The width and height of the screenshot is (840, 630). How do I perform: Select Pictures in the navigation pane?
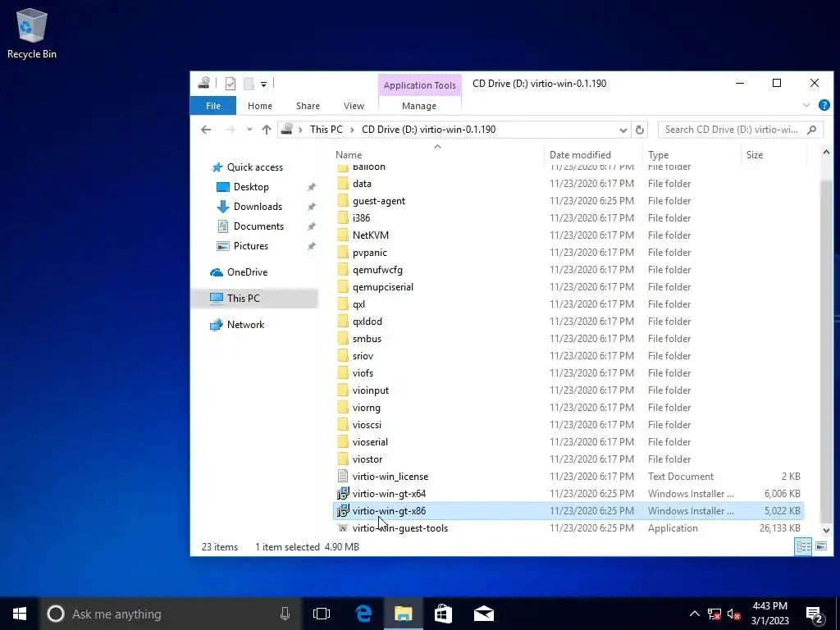(x=250, y=246)
